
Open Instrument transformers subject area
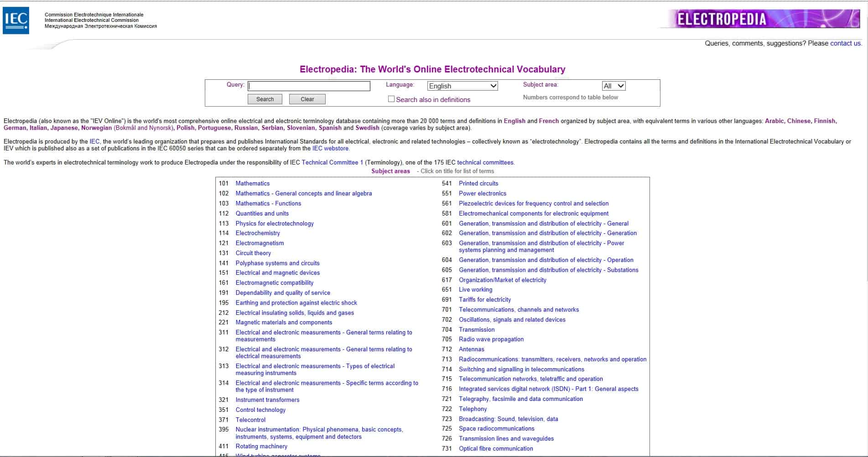[267, 400]
